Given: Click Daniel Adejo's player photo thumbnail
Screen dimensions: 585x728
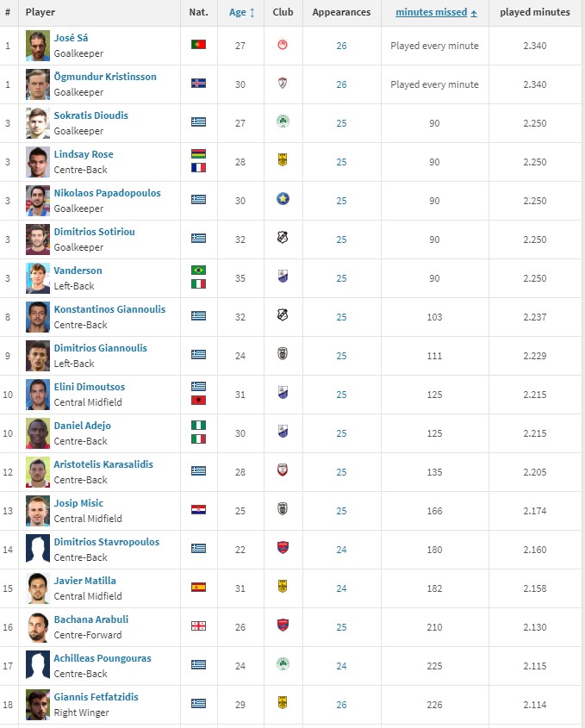Looking at the screenshot, I should [38, 433].
